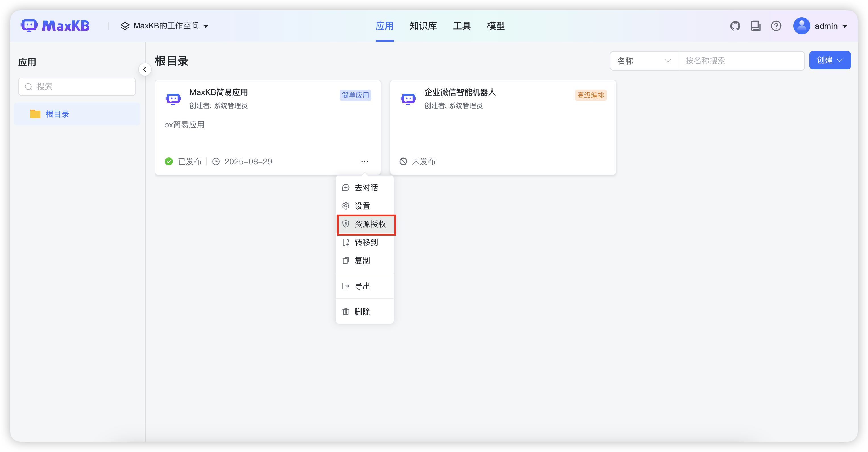
Task: Open the help question mark icon
Action: [x=776, y=26]
